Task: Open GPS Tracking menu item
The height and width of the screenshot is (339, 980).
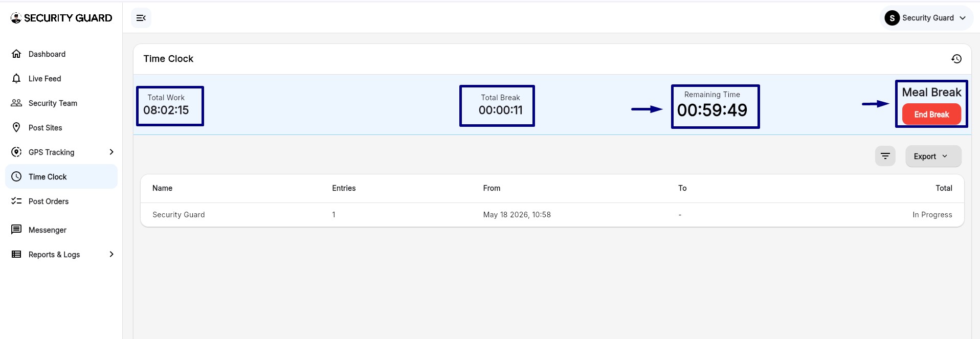Action: 61,152
